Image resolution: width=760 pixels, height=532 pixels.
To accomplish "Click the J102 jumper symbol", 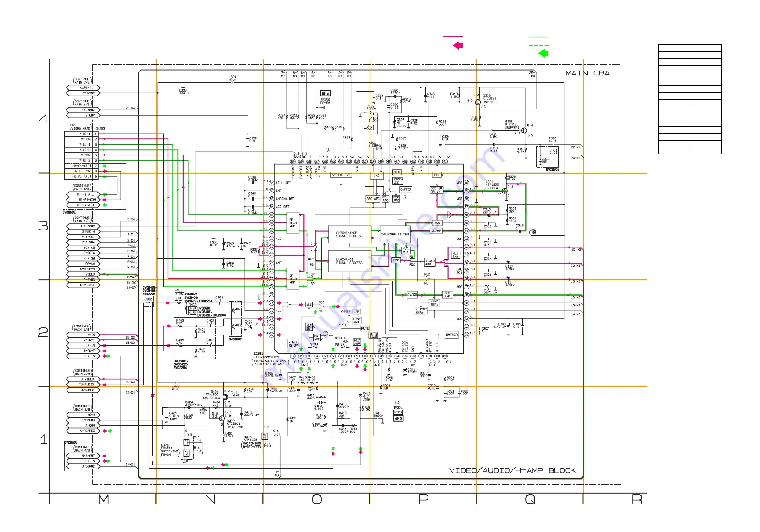I will (148, 303).
